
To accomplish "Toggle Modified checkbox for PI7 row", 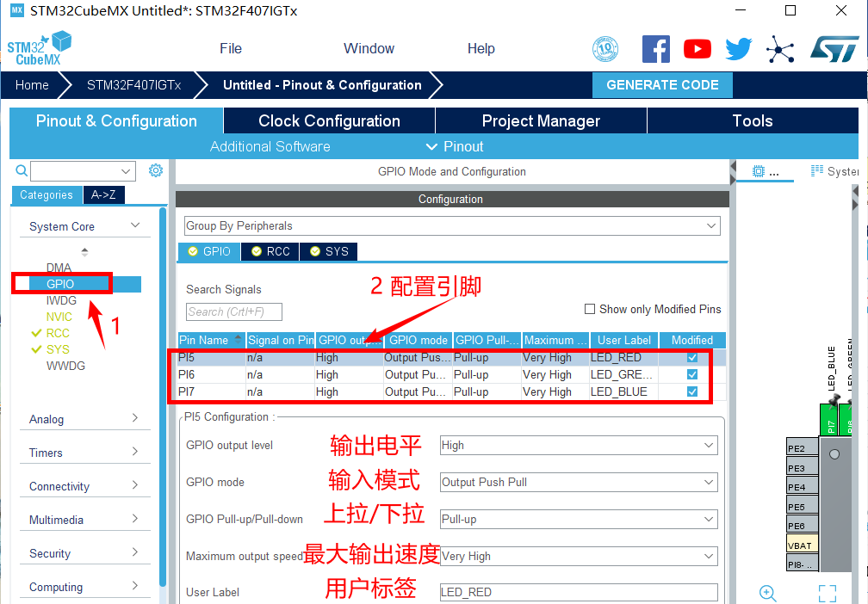I will pos(692,391).
